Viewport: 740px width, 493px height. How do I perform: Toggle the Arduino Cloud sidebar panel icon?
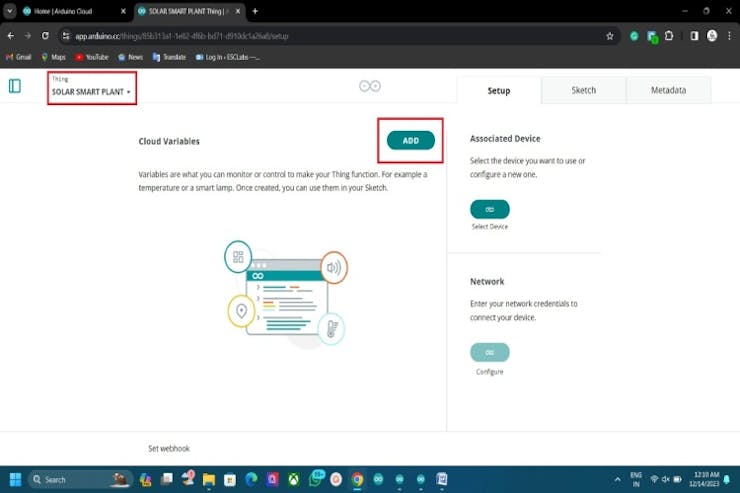(x=15, y=86)
